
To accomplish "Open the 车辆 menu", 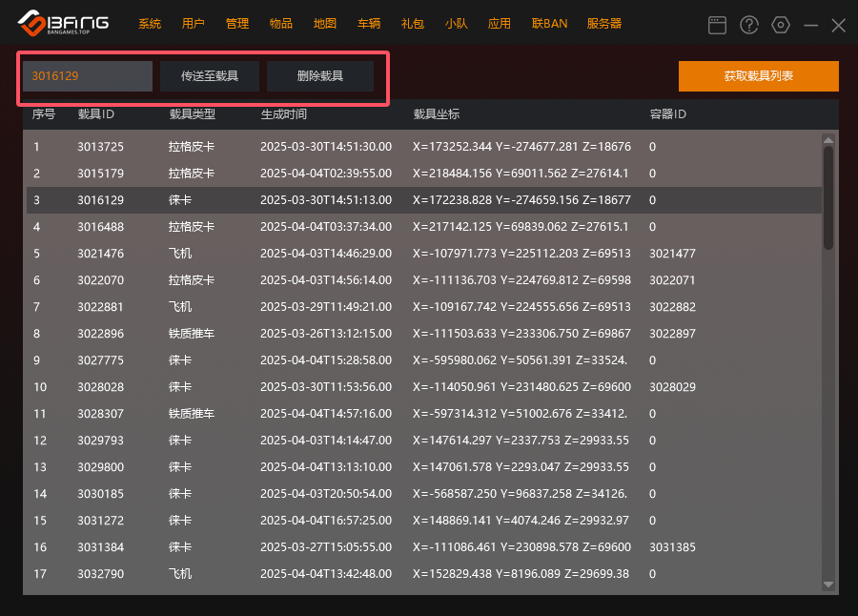I will (x=368, y=24).
